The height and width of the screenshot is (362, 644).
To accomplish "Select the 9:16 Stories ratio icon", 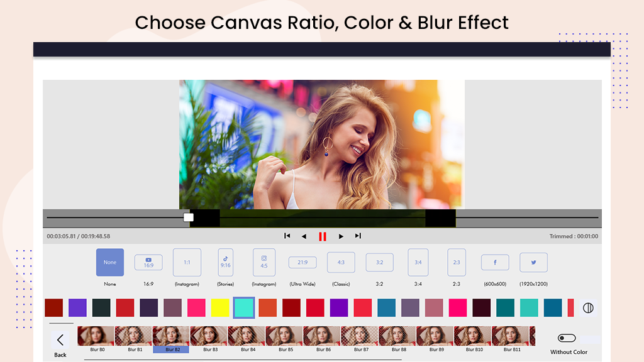I will pos(226,262).
